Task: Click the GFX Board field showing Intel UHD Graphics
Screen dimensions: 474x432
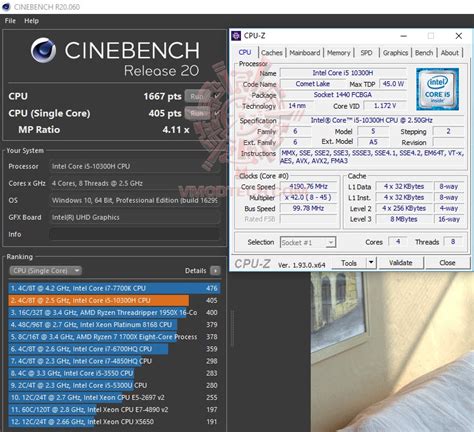Action: click(135, 217)
